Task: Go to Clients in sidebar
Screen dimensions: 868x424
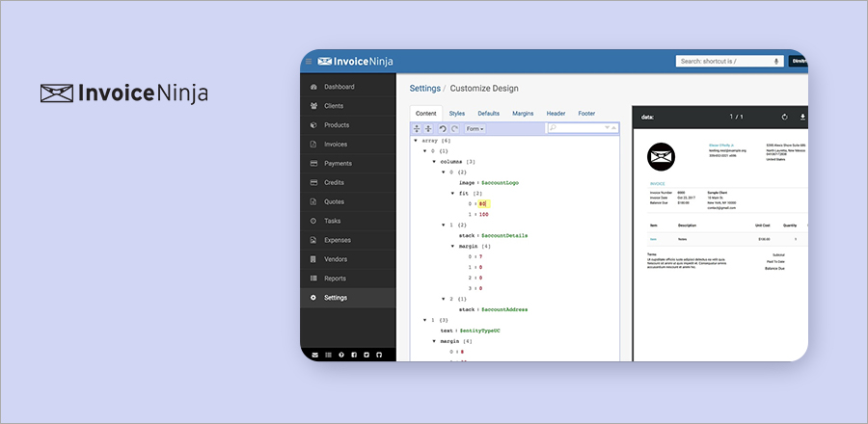Action: 348,106
